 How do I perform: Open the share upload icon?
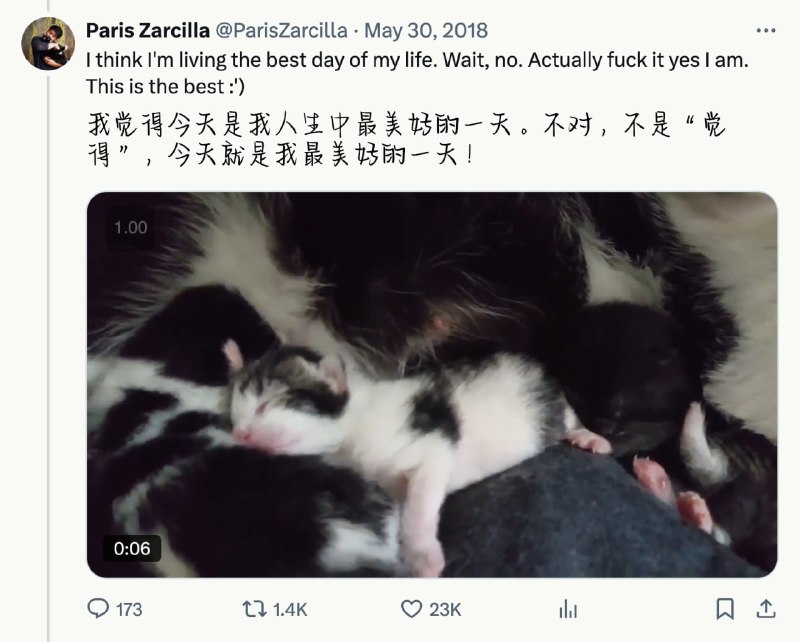pos(766,609)
